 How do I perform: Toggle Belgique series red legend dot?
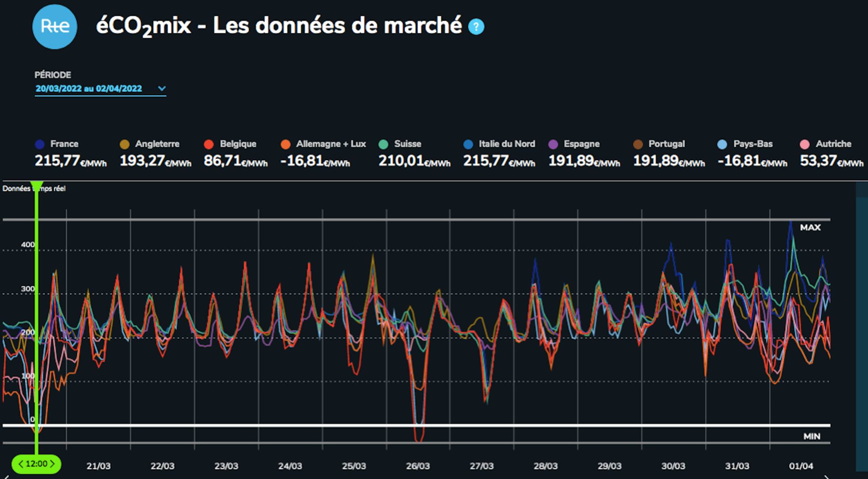click(x=209, y=144)
